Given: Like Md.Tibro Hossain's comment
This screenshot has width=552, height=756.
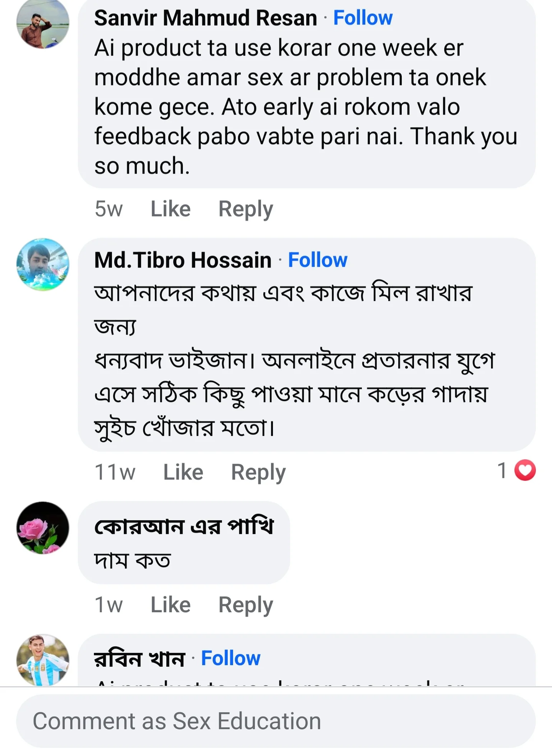Looking at the screenshot, I should tap(183, 472).
